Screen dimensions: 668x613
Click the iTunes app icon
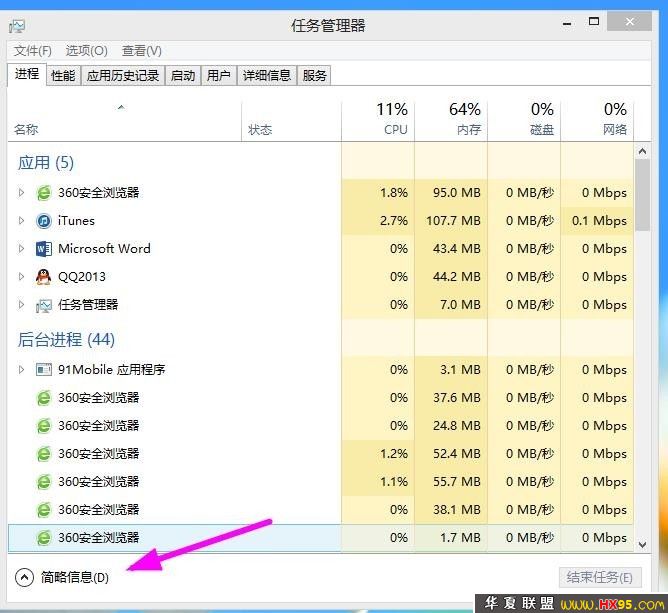44,221
